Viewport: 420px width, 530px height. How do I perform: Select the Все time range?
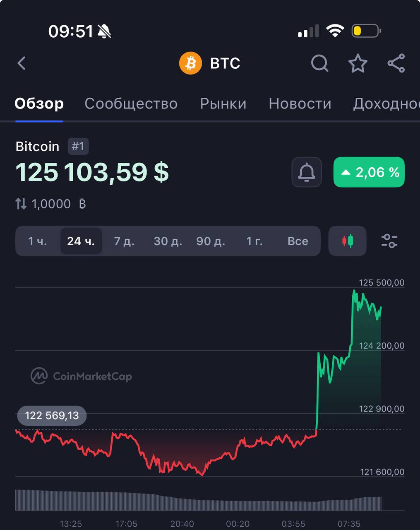coord(298,241)
